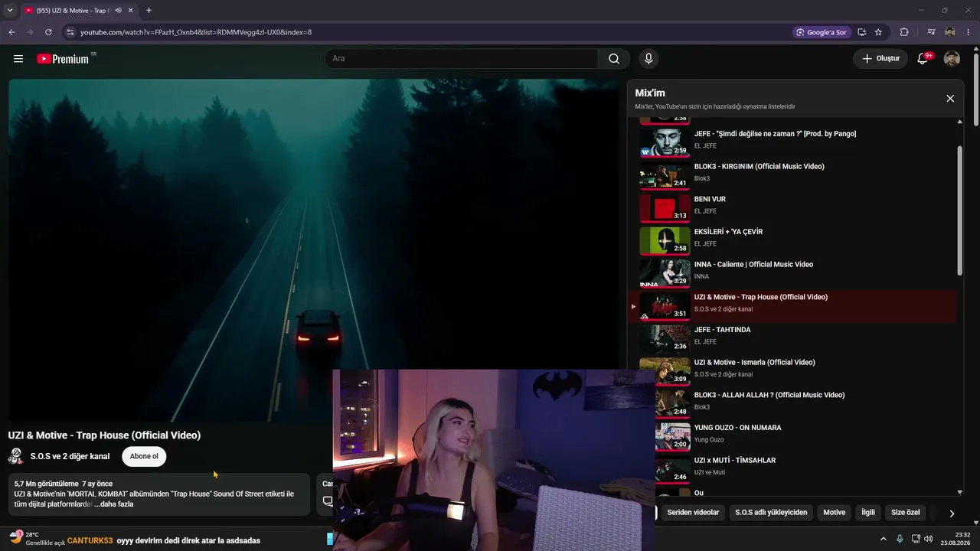Focus the Ara search field
Viewport: 980px width, 551px height.
tap(462, 59)
